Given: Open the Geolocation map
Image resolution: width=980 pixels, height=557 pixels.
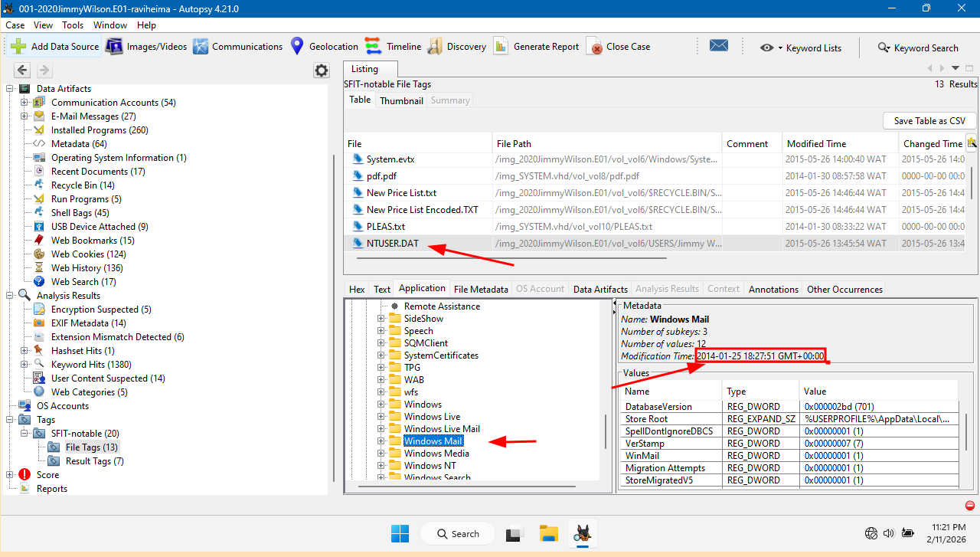Looking at the screenshot, I should point(297,46).
